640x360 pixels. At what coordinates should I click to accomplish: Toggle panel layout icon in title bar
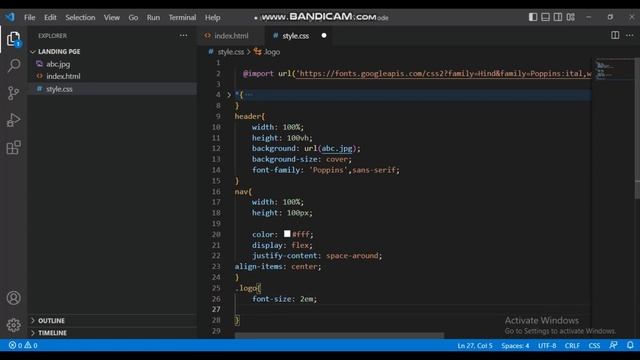[x=545, y=17]
